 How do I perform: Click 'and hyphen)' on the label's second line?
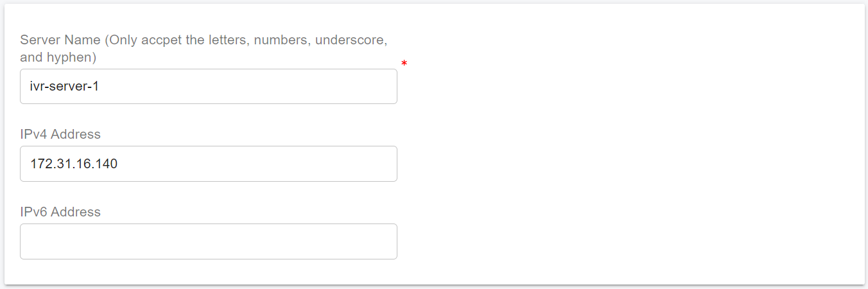(x=58, y=57)
